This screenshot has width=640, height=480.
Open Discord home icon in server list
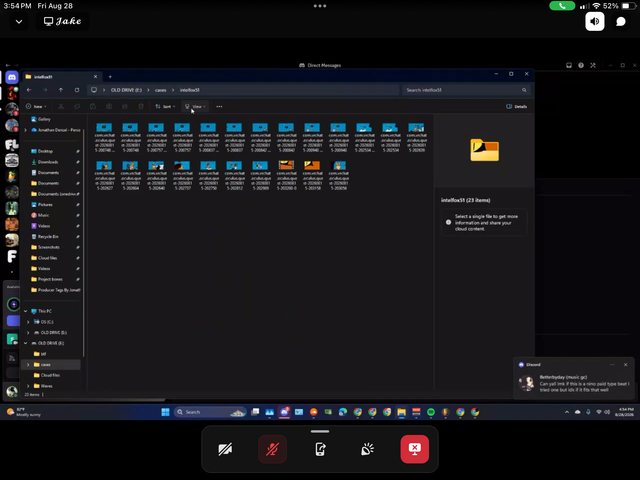coord(12,77)
